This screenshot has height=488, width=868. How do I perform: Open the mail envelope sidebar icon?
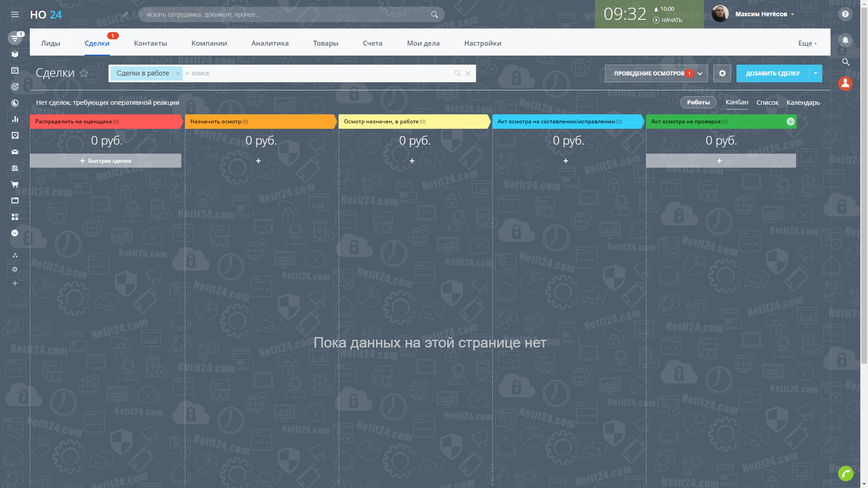15,152
